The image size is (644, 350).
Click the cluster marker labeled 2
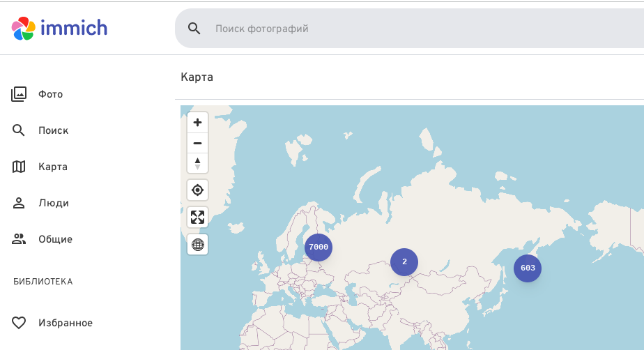(404, 261)
